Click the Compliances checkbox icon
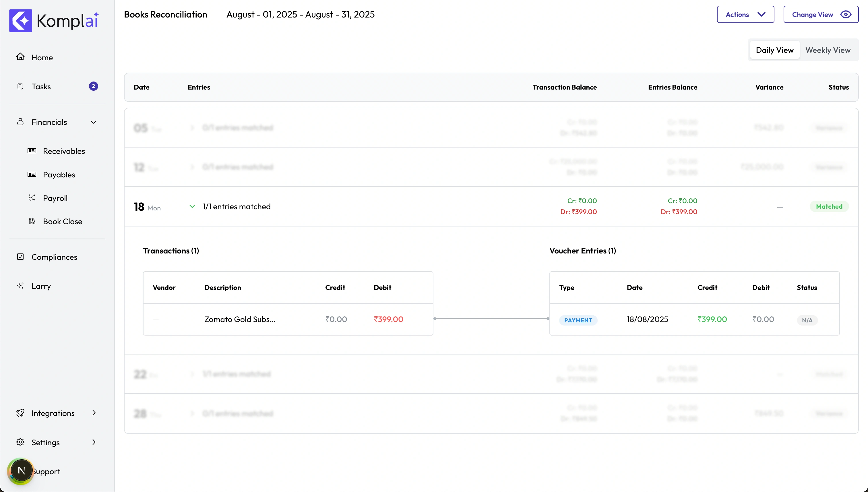 (20, 257)
